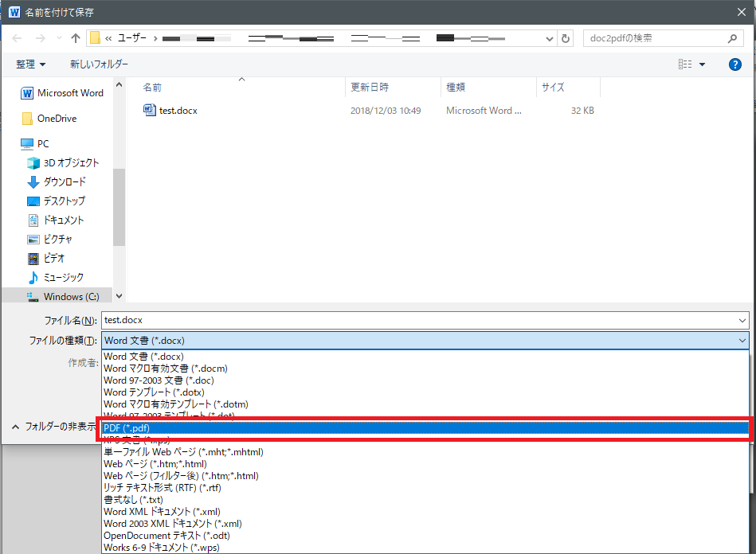Choose Word 97-2003 文書 (*.doc) option
This screenshot has width=756, height=554.
pos(425,380)
